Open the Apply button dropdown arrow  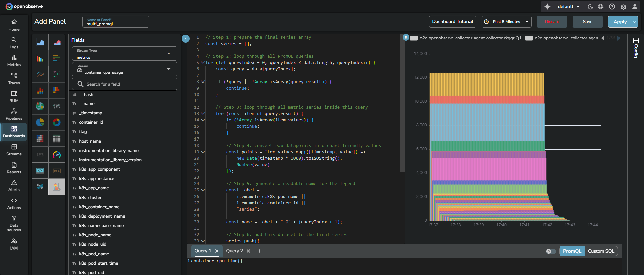point(635,22)
